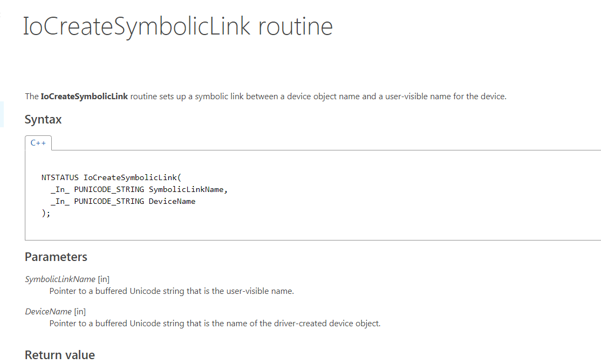
Task: Click the driver-created device object description
Action: pos(215,324)
